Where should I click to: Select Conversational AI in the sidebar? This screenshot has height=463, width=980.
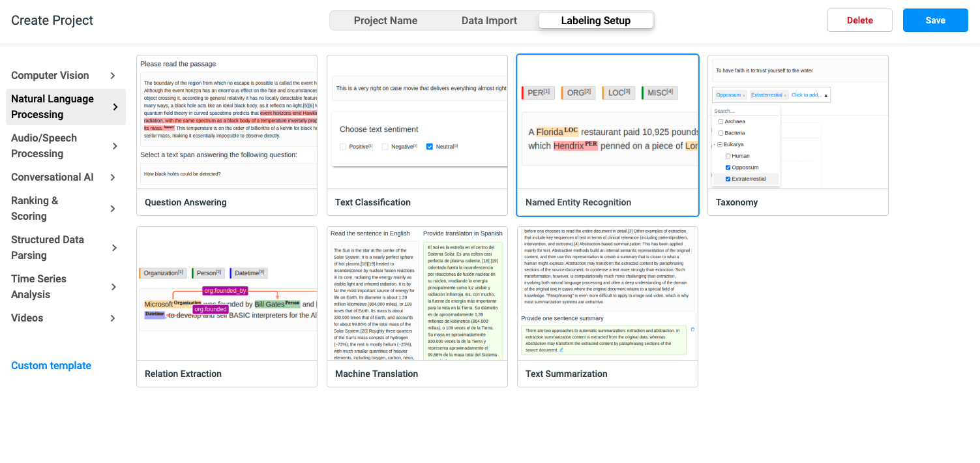coord(65,177)
